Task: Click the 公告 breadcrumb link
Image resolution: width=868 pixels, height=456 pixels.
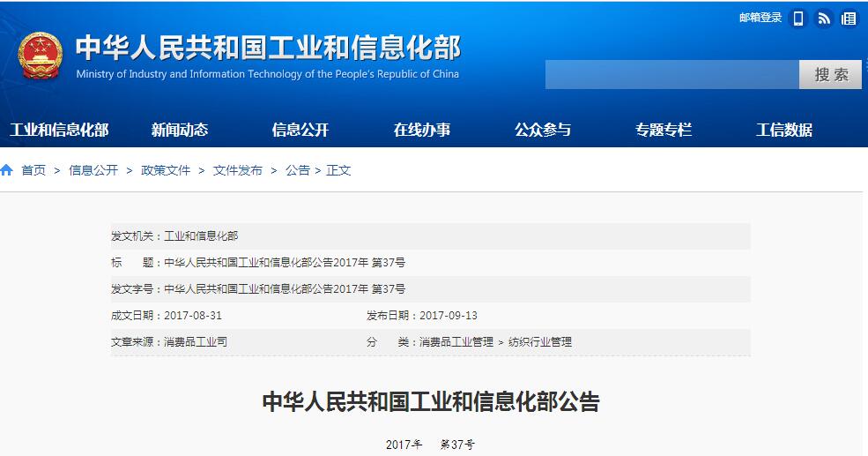Action: 297,170
